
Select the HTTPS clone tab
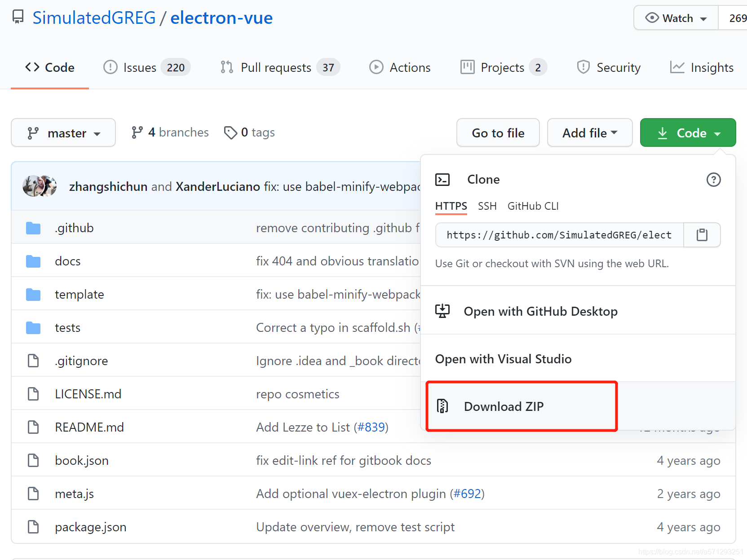point(451,206)
